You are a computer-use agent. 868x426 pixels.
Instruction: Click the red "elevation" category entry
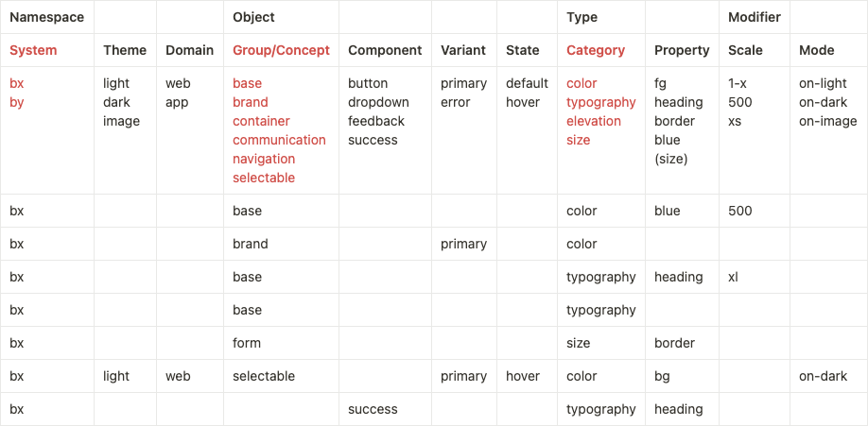[594, 121]
